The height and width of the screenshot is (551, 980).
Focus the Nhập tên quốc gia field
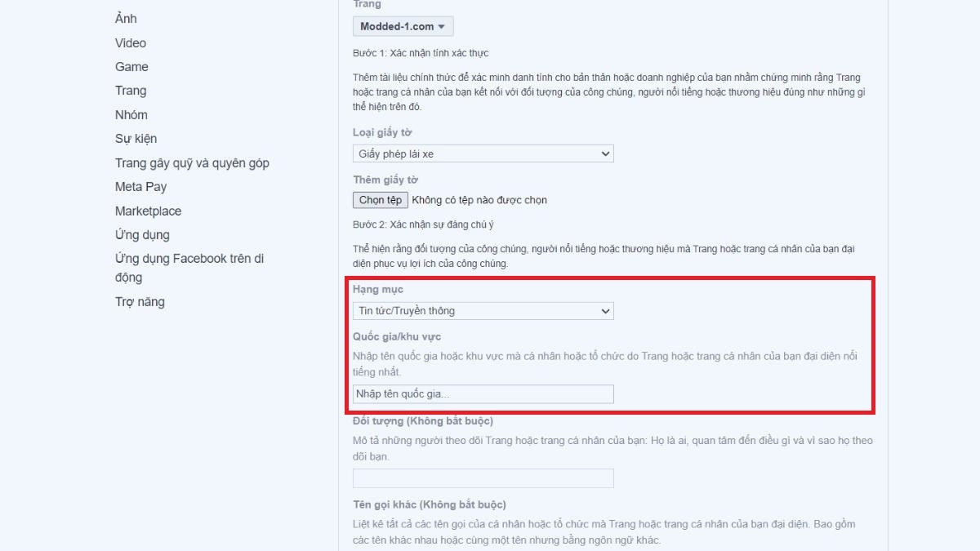pyautogui.click(x=483, y=394)
